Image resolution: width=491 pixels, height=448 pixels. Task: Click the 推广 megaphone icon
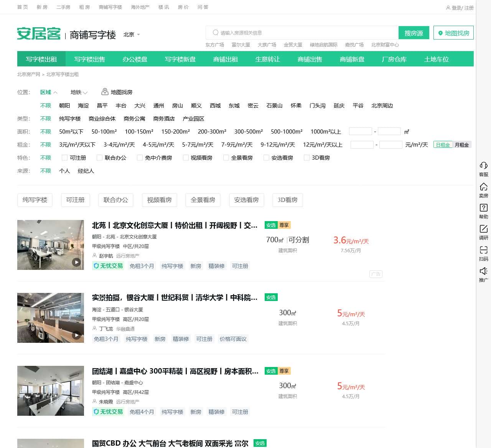(483, 271)
